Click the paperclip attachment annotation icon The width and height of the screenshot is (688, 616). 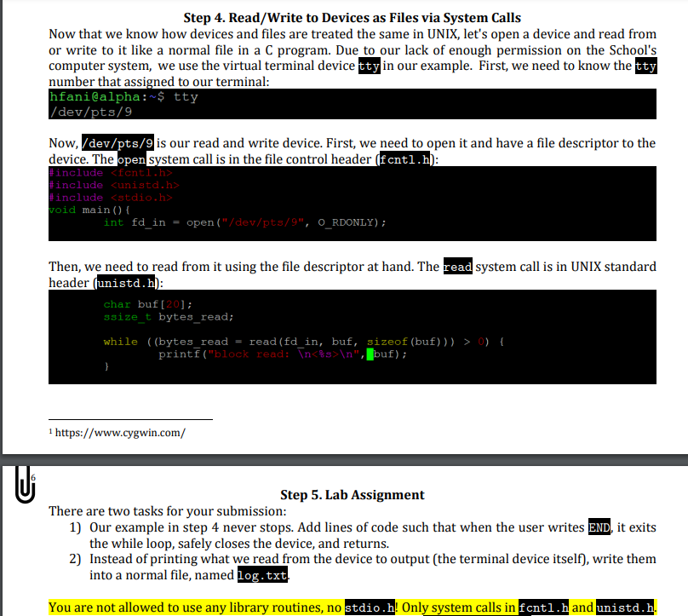click(24, 486)
